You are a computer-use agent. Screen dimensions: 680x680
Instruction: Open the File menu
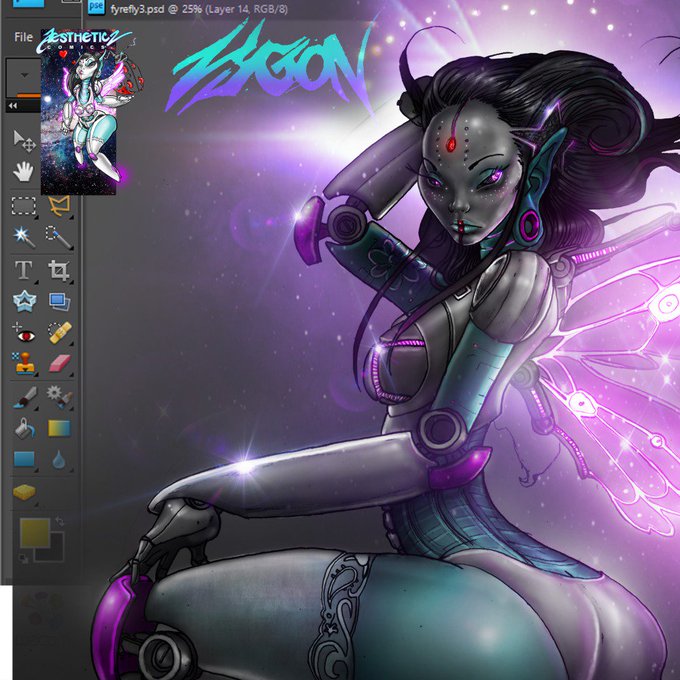(23, 37)
